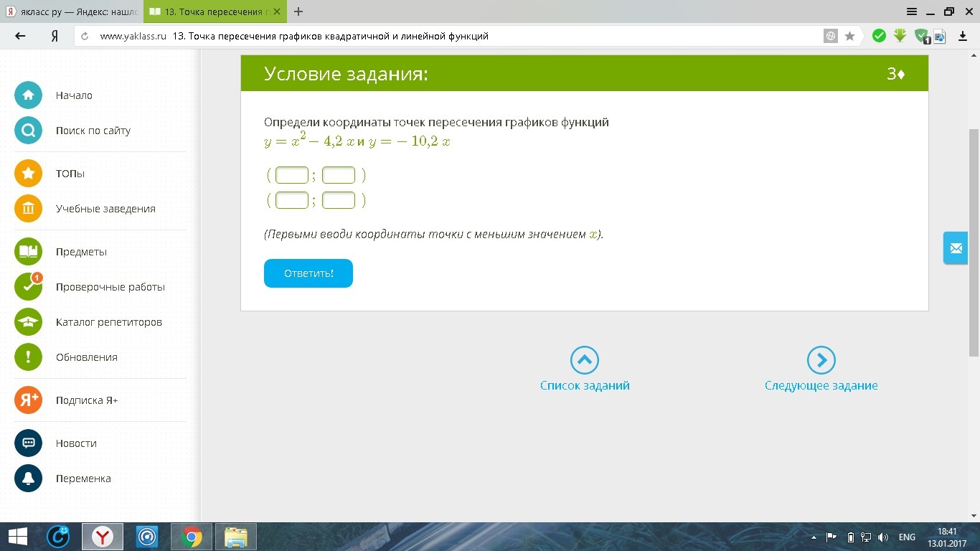This screenshot has height=551, width=980.
Task: Click the ТОПы star icon
Action: [x=28, y=174]
